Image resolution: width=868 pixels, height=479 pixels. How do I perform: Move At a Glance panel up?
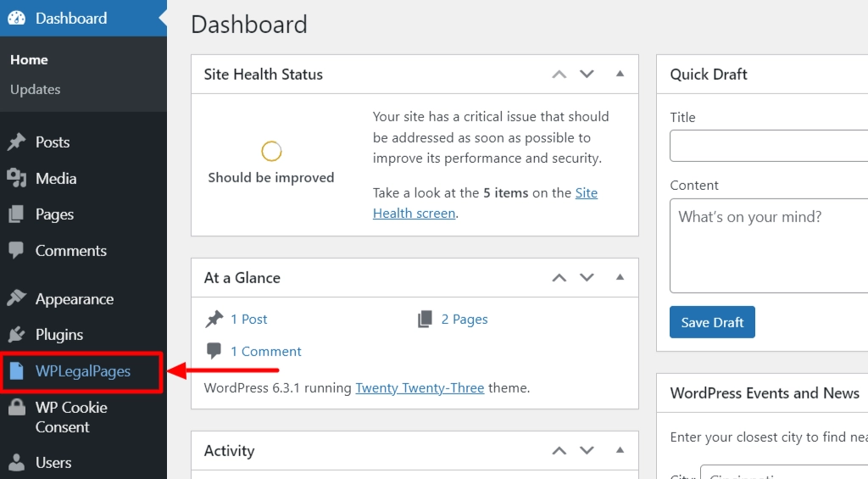coord(559,277)
